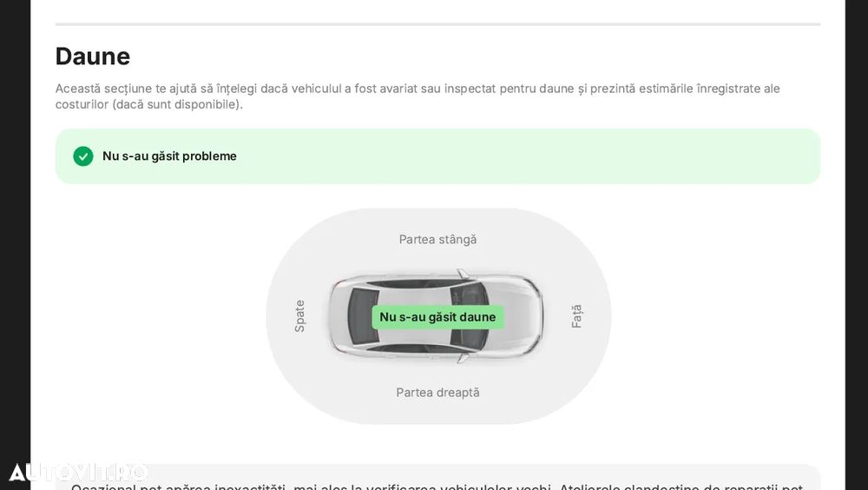This screenshot has height=490, width=868.
Task: Click the AUTOVIT.RO watermark logo
Action: [77, 472]
